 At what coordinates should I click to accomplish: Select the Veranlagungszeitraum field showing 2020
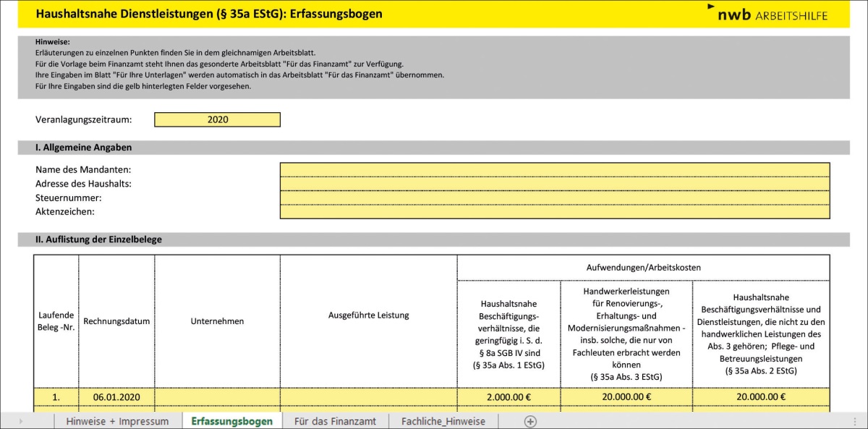tap(217, 119)
